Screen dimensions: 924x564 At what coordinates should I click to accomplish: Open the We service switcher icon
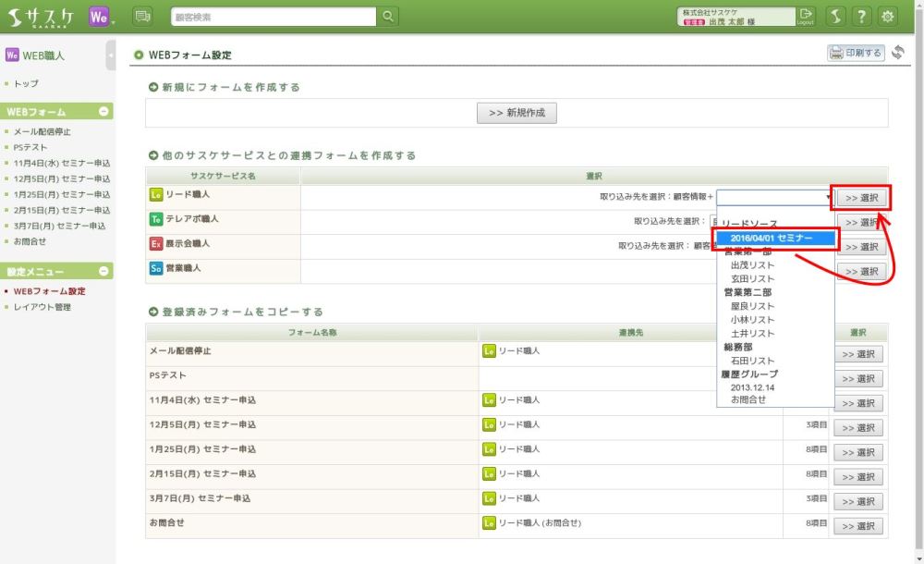pyautogui.click(x=101, y=16)
